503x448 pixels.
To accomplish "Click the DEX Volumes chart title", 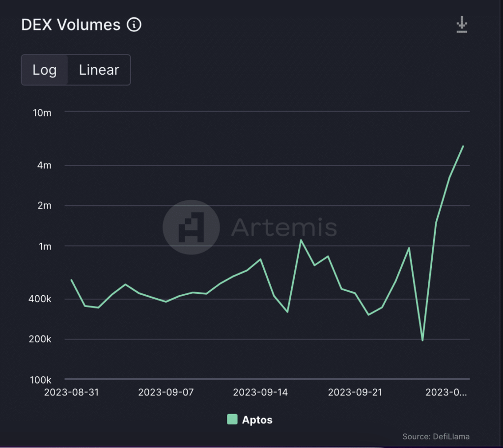I will pos(71,25).
